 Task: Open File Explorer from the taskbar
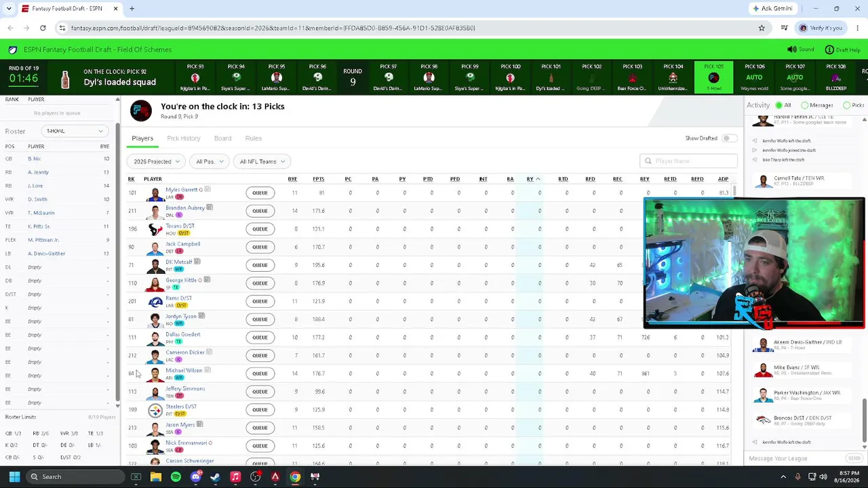click(x=156, y=476)
